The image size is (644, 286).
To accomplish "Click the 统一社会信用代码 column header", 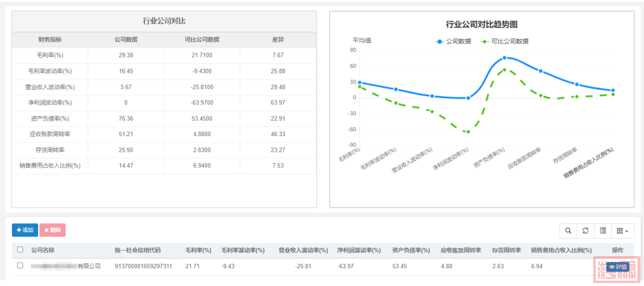I will pos(138,250).
